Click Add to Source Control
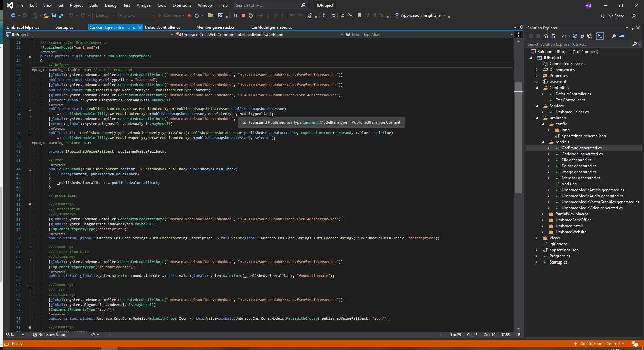 (599, 344)
